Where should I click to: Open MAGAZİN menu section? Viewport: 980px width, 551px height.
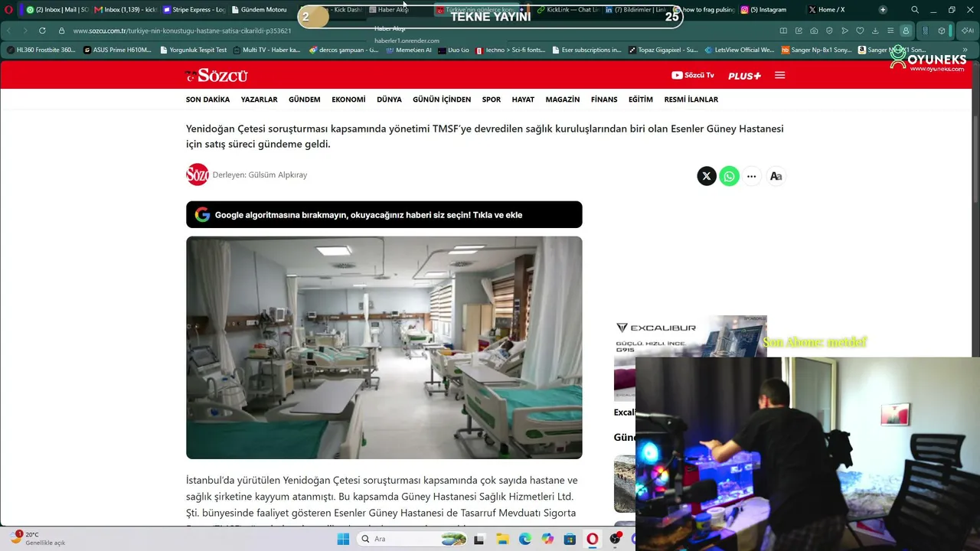click(563, 99)
